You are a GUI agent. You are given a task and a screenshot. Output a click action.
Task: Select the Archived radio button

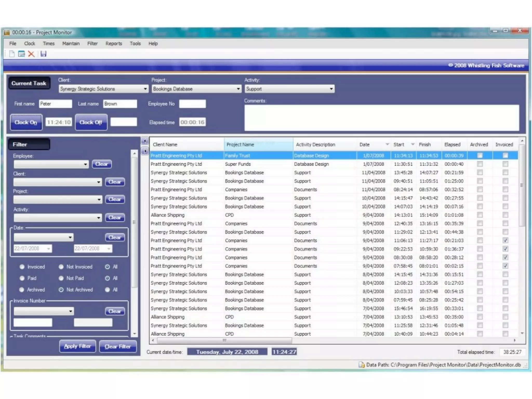click(22, 290)
